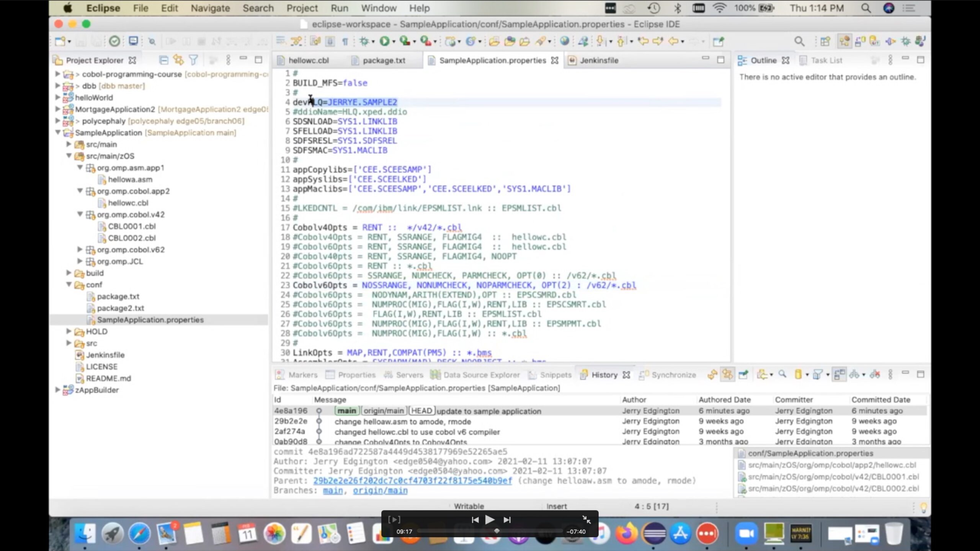Collapse the SampleApplication project node

58,132
